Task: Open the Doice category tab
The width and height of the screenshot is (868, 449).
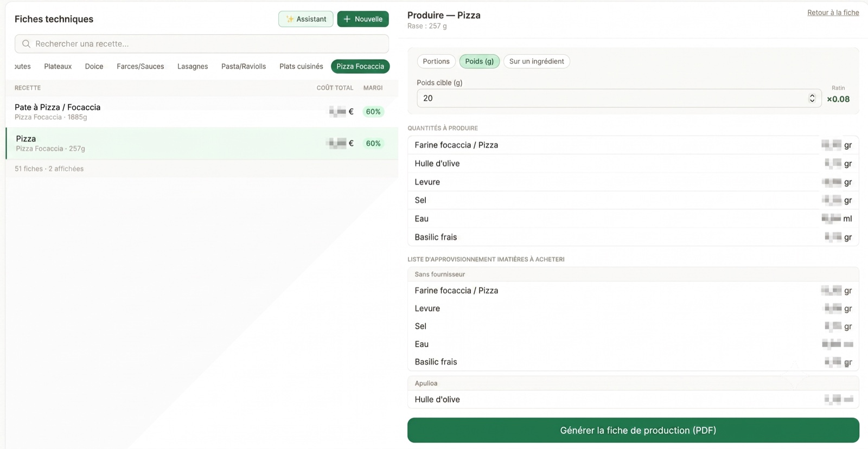Action: [94, 66]
